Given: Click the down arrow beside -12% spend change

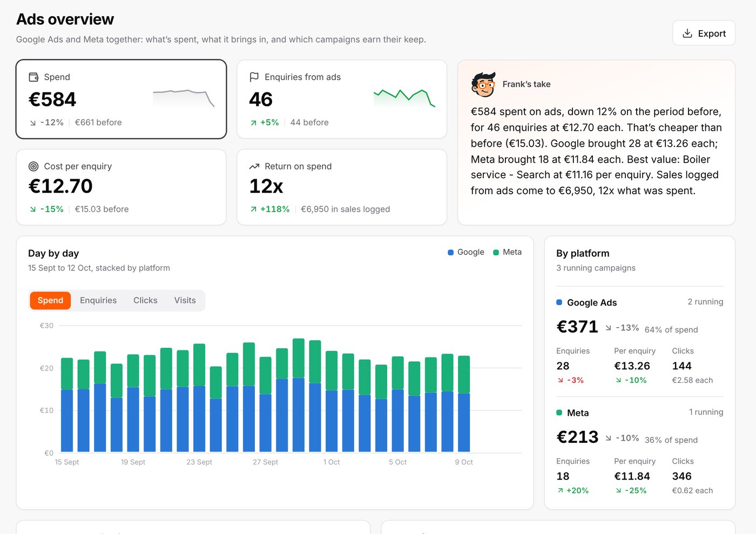Looking at the screenshot, I should pos(33,123).
